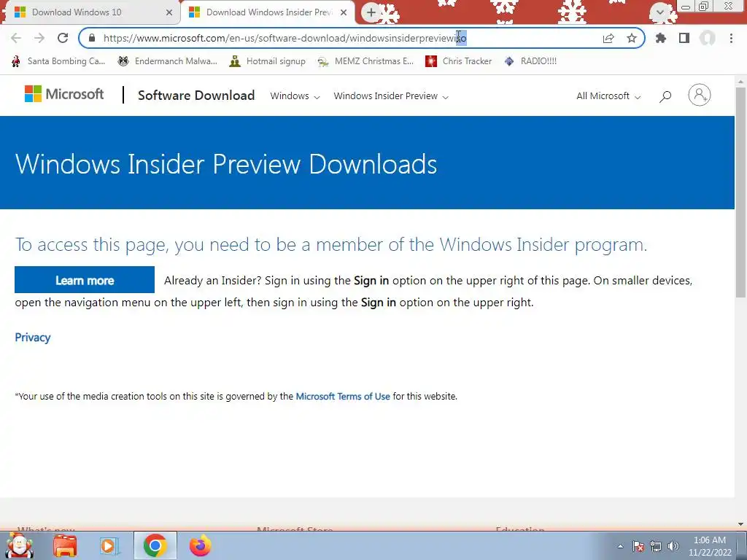This screenshot has height=560, width=747.
Task: Reload the current page
Action: point(63,38)
